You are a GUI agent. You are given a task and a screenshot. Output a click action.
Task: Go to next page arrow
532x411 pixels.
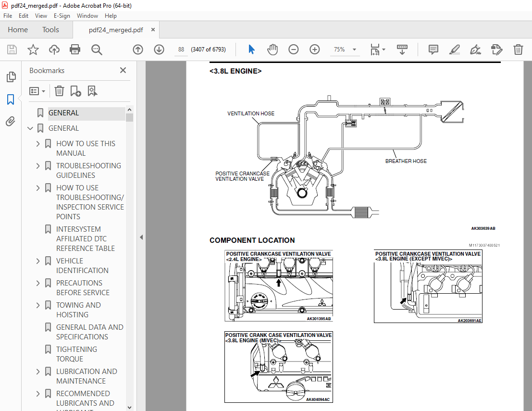159,50
